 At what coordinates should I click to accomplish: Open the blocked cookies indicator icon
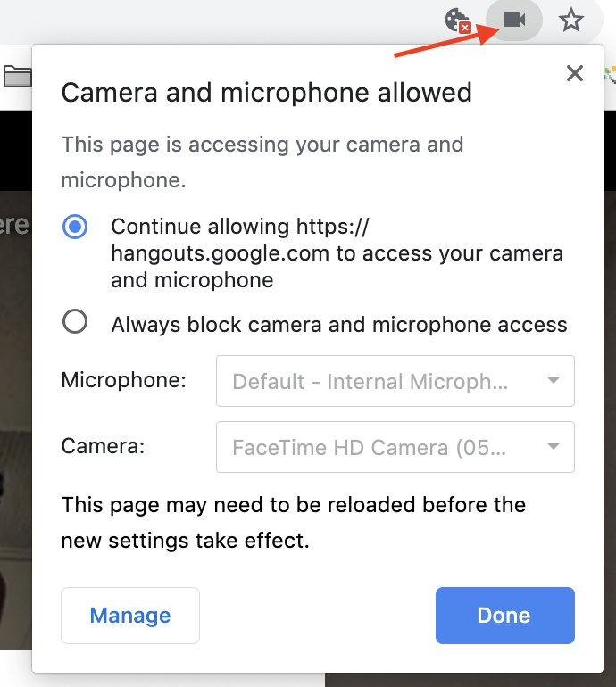click(458, 21)
